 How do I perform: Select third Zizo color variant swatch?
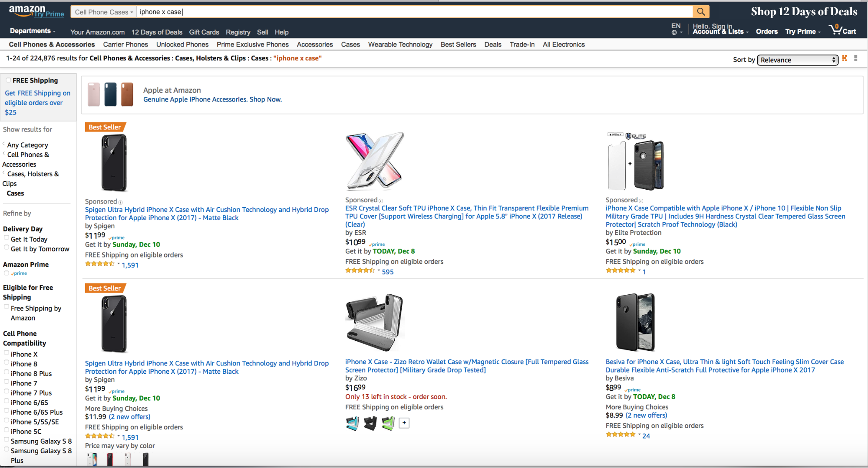[x=388, y=423]
